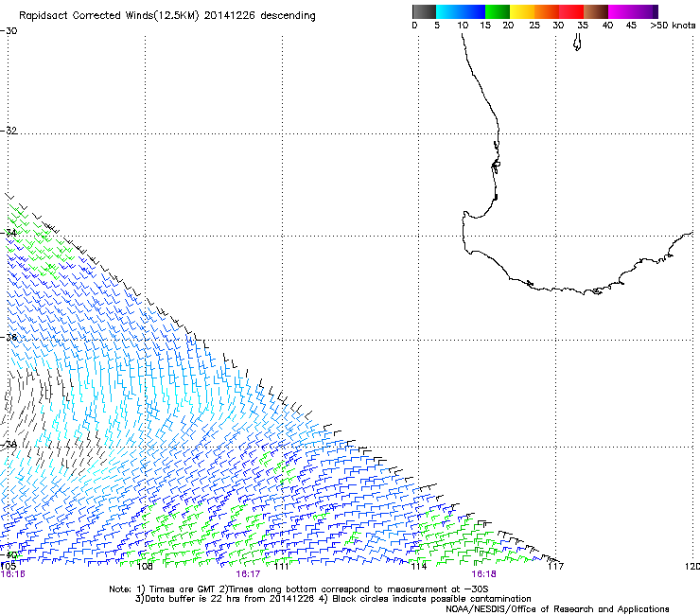Click the latitude label '-32'
Image resolution: width=700 pixels, height=615 pixels.
9,131
